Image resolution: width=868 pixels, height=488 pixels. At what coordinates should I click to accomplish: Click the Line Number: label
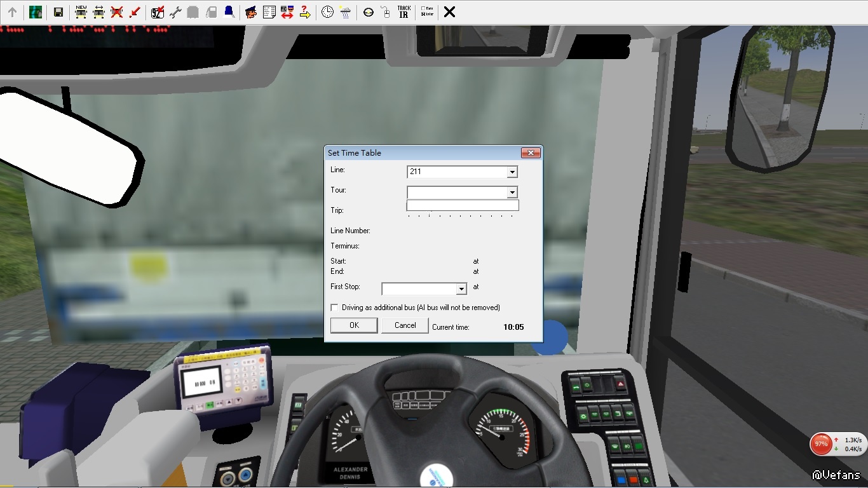350,231
